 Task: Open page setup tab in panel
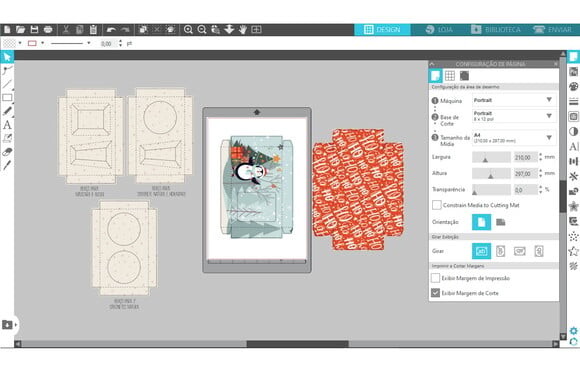pos(436,76)
